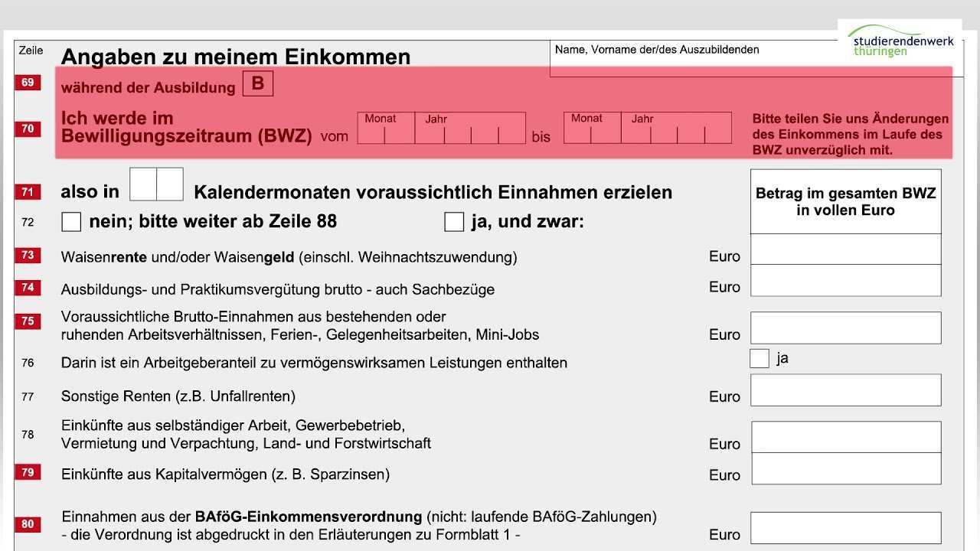980x551 pixels.
Task: Click the Sonstige Renten amount field
Action: [x=845, y=390]
